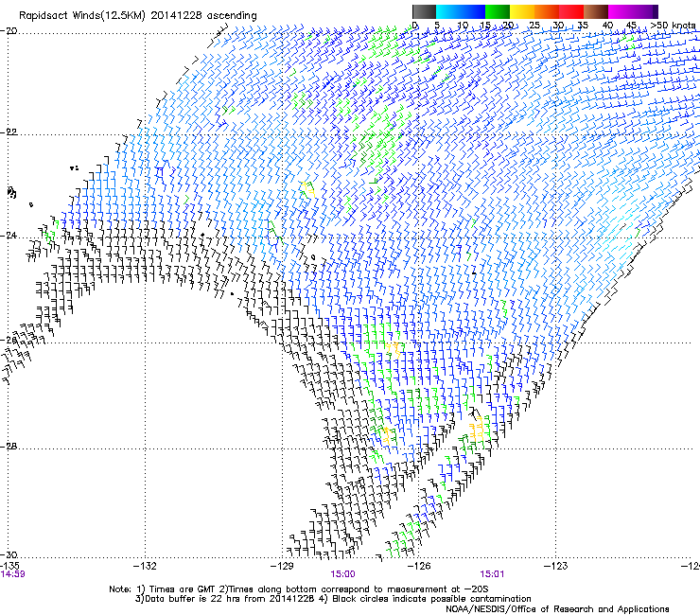The image size is (700, 615).
Task: Click the -135 longitude axis label
Action: pyautogui.click(x=9, y=566)
